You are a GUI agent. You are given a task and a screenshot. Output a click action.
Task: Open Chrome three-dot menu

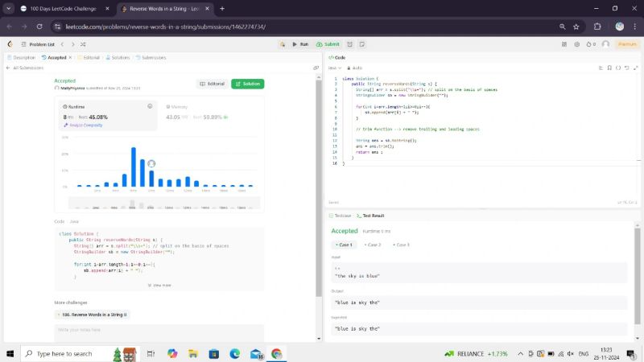pyautogui.click(x=635, y=27)
